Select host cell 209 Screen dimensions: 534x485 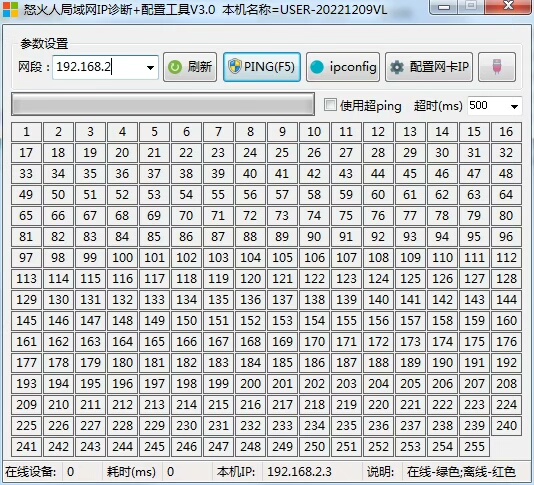[27, 405]
